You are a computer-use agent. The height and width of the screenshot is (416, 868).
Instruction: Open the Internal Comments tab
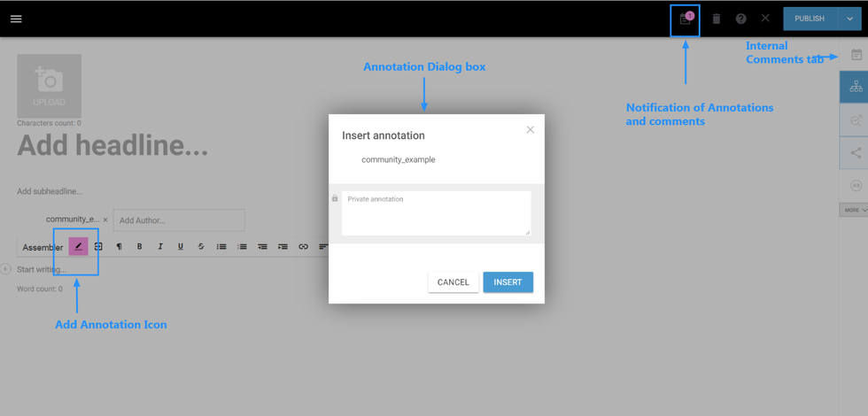coord(856,55)
